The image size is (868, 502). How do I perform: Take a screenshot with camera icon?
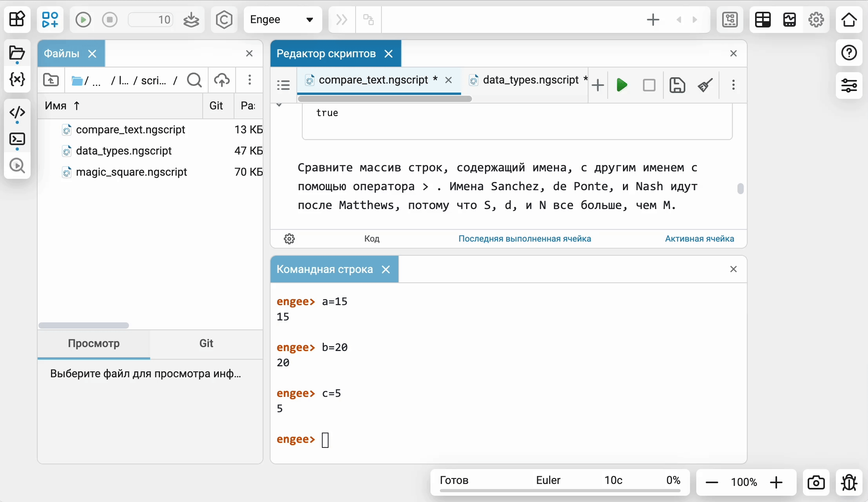816,482
